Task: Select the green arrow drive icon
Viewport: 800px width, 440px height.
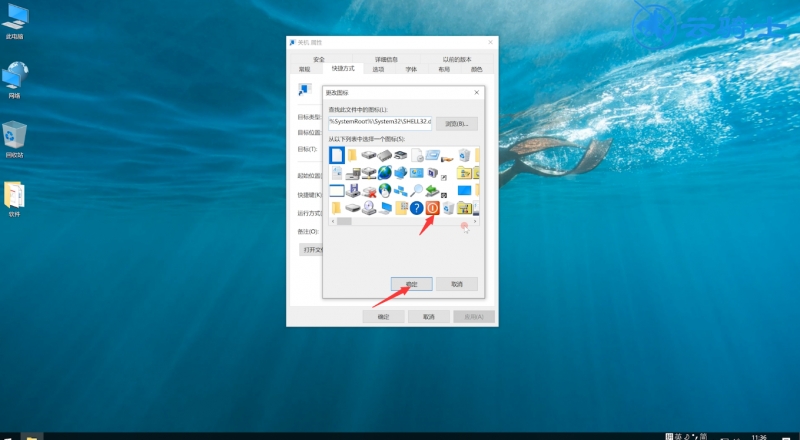Action: pos(433,191)
